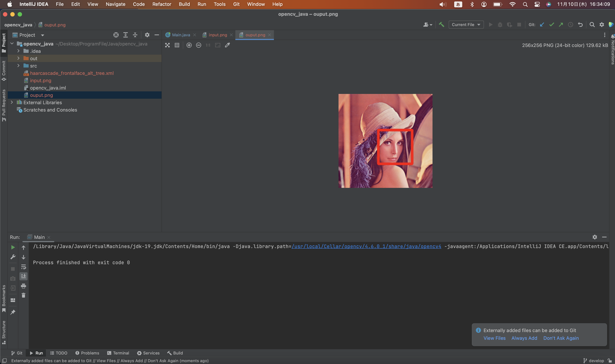Zoom in on the image

189,45
